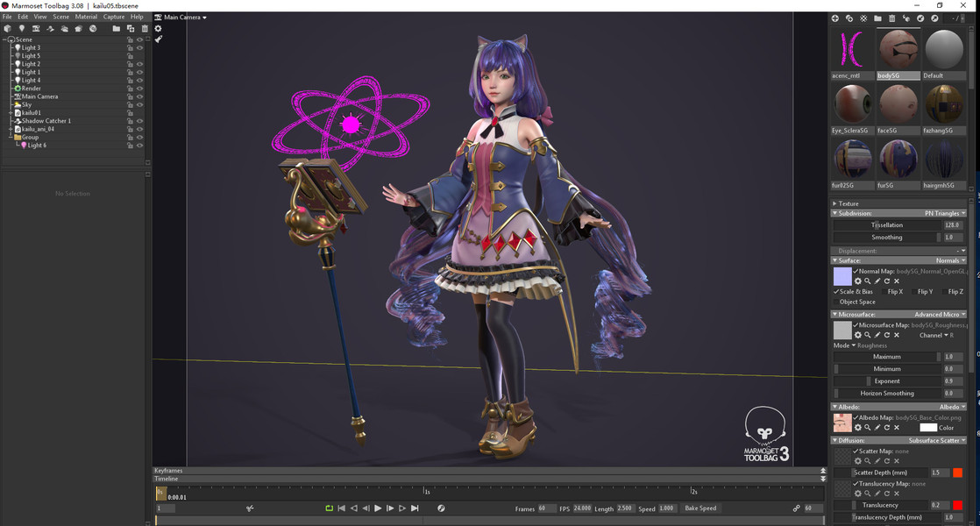Viewport: 980px width, 526px height.
Task: Add a new camera using the scene toolbar camera icon
Action: pos(36,29)
